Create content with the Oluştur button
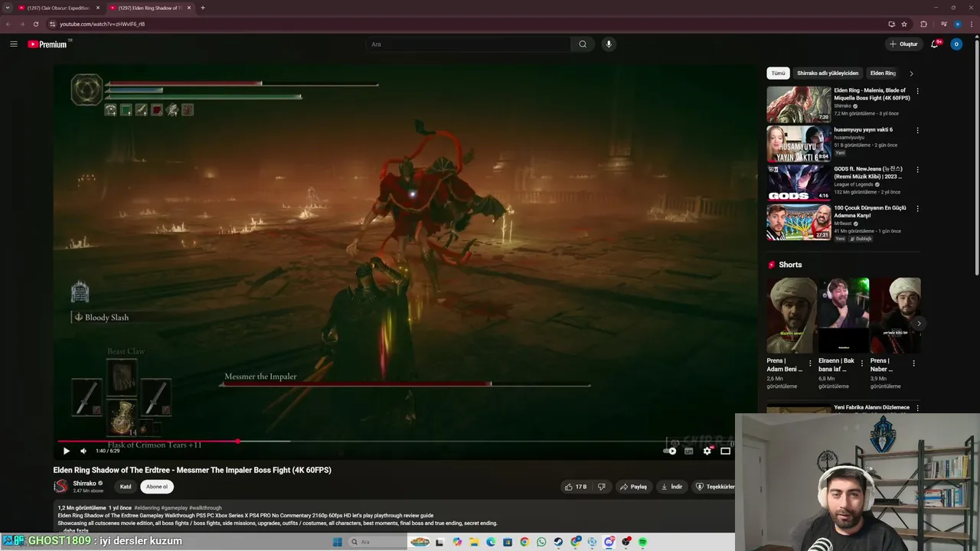This screenshot has height=551, width=980. (903, 44)
